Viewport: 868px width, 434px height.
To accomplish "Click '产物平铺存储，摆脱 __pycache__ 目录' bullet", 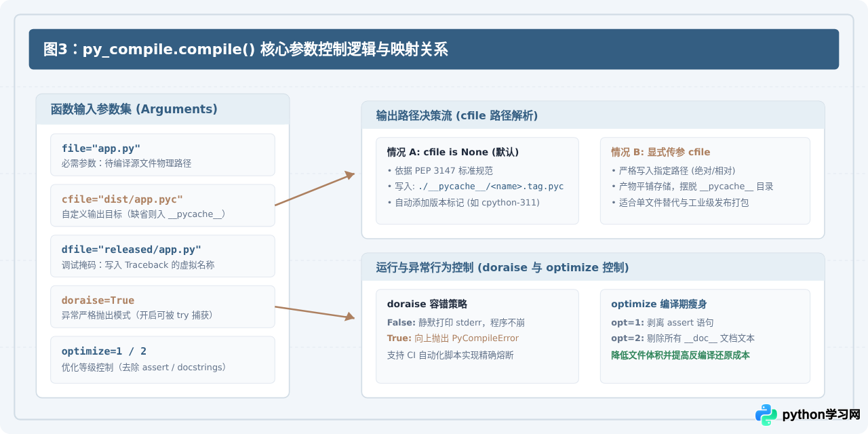I will click(692, 186).
